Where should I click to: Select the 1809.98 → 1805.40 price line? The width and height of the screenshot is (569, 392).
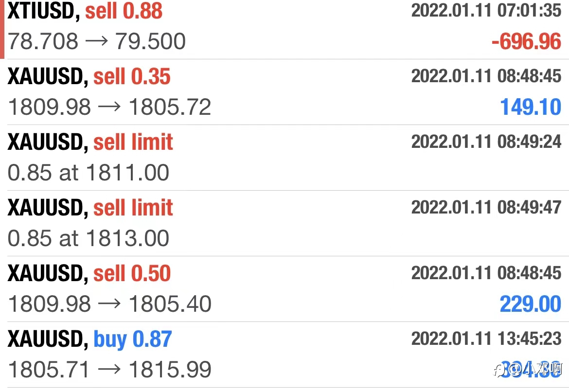coord(109,304)
